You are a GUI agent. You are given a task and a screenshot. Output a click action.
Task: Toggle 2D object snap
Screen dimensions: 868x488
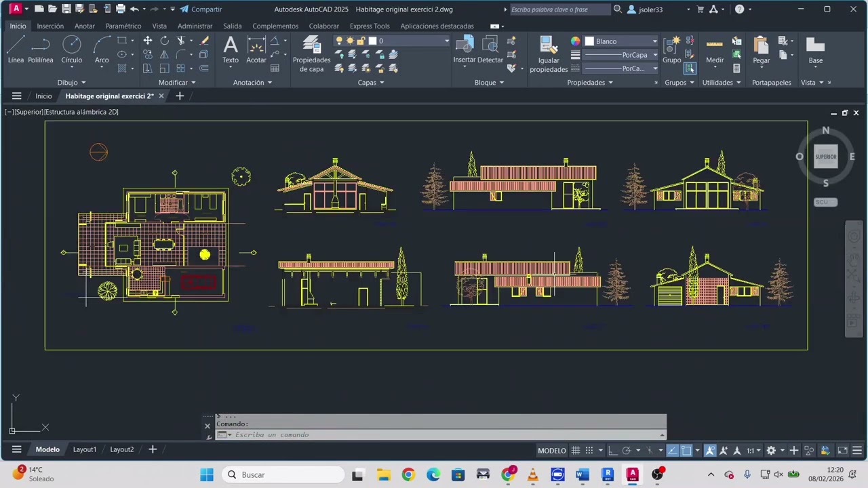coord(686,451)
